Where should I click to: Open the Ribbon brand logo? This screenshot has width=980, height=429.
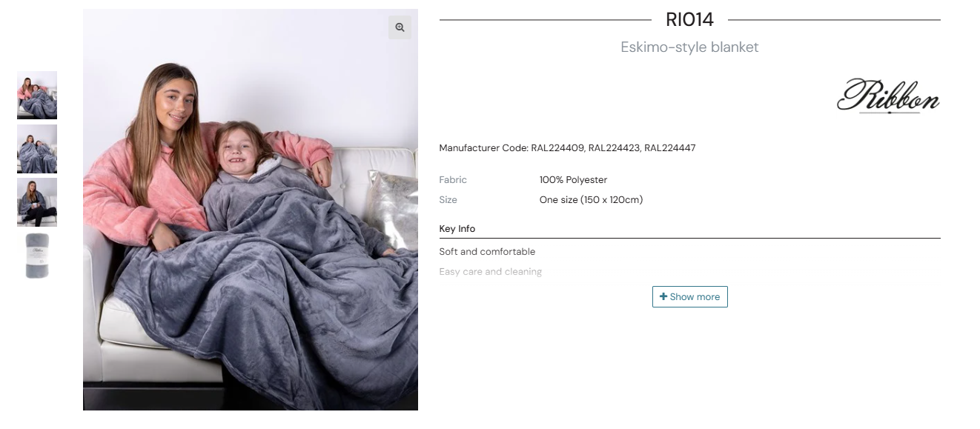pos(887,96)
